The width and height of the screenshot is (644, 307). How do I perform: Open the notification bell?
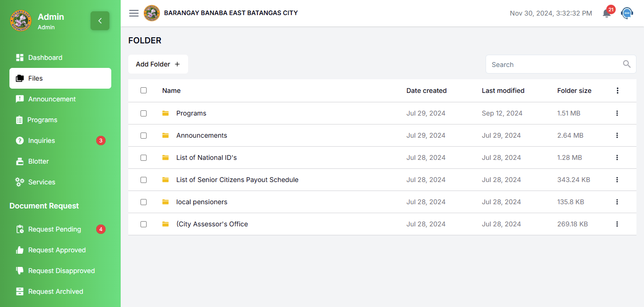[x=606, y=13]
